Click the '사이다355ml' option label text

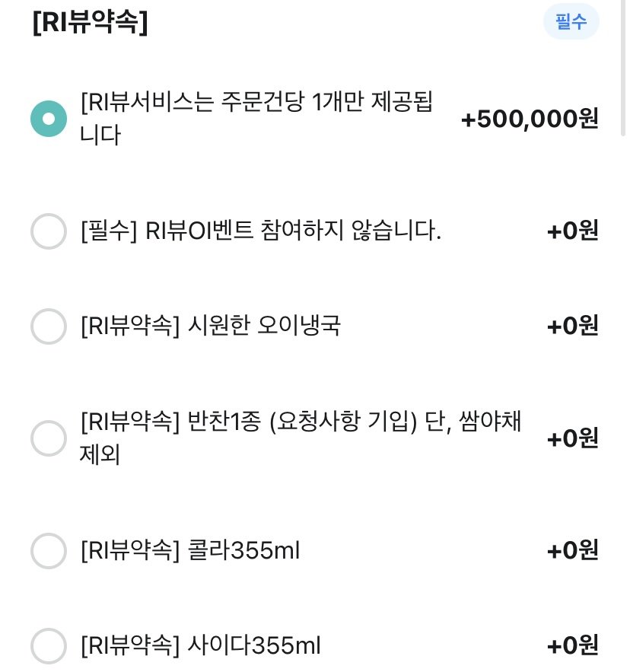201,646
